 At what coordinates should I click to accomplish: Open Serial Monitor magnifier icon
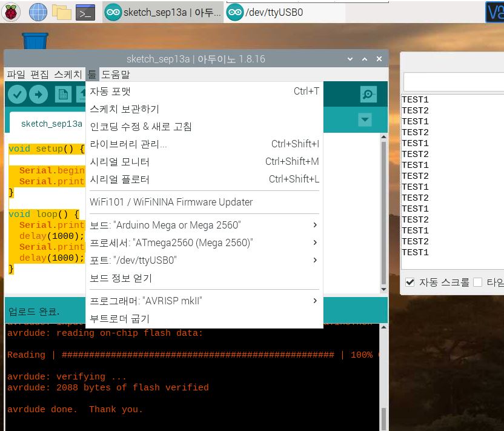(x=368, y=94)
